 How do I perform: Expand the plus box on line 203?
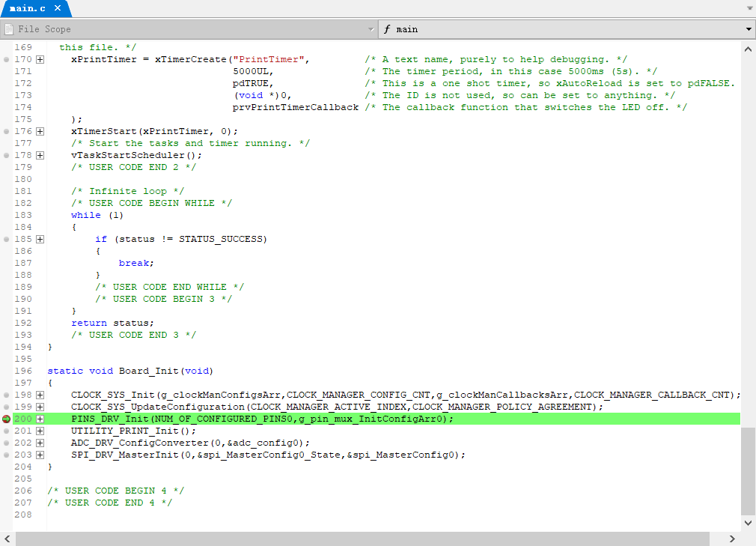pyautogui.click(x=40, y=455)
